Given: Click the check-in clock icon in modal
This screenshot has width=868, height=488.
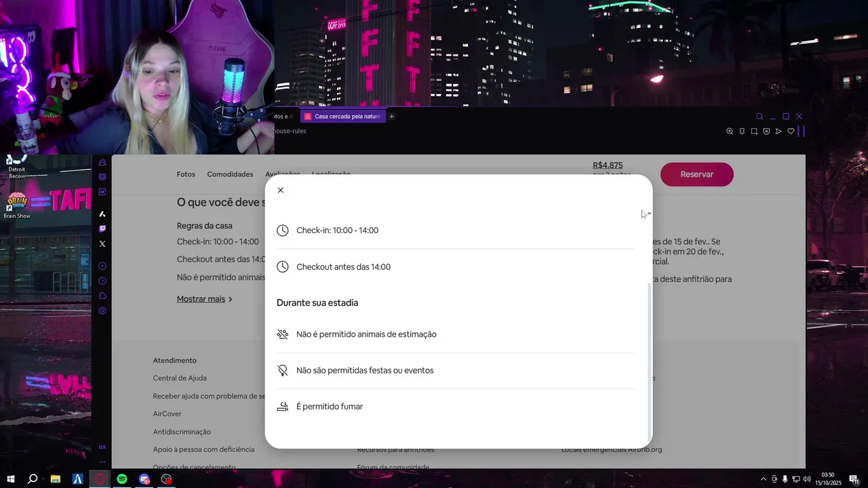Looking at the screenshot, I should (x=283, y=230).
